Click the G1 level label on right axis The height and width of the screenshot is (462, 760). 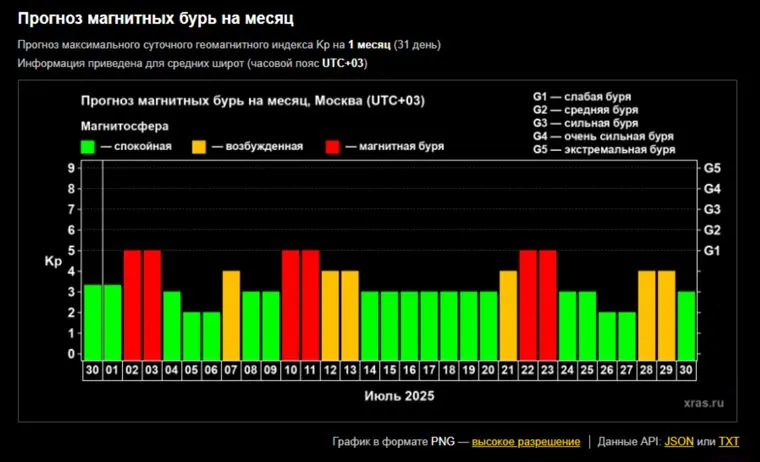click(x=712, y=251)
